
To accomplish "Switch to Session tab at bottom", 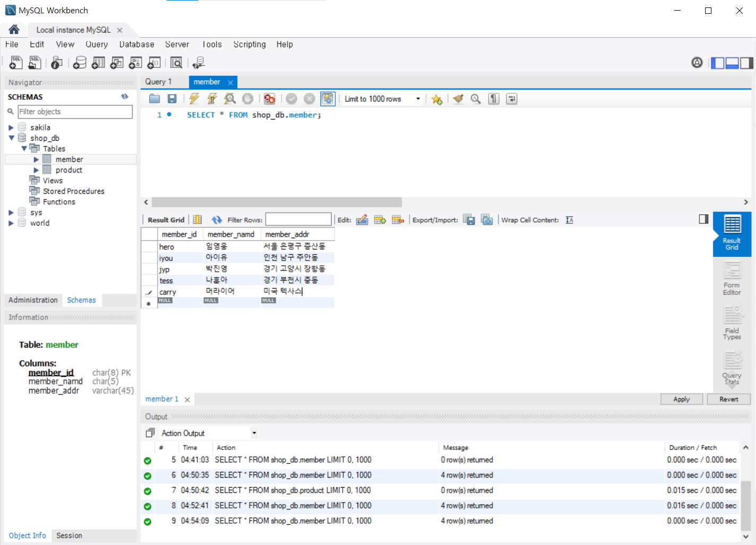I will tap(69, 535).
